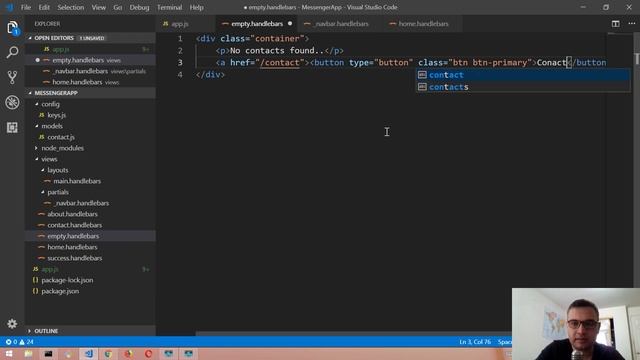This screenshot has width=640, height=360.
Task: Click the '/contact' href link text
Action: coord(280,62)
